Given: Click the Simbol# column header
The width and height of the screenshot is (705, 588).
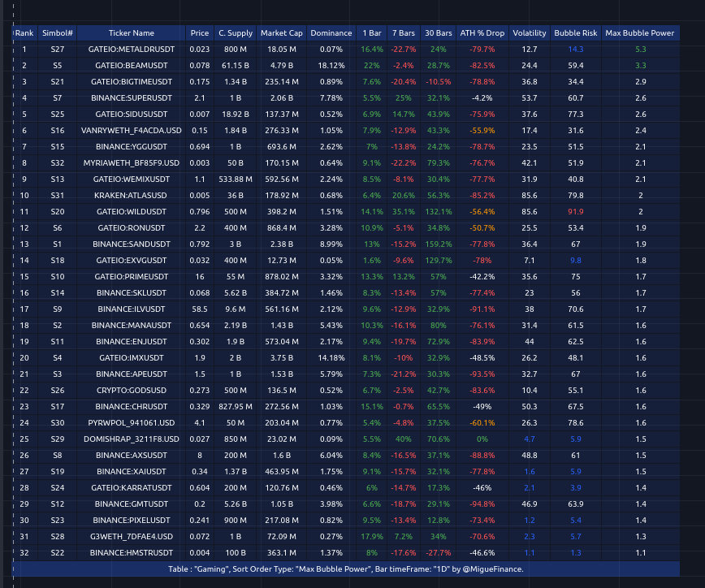Looking at the screenshot, I should coord(58,32).
